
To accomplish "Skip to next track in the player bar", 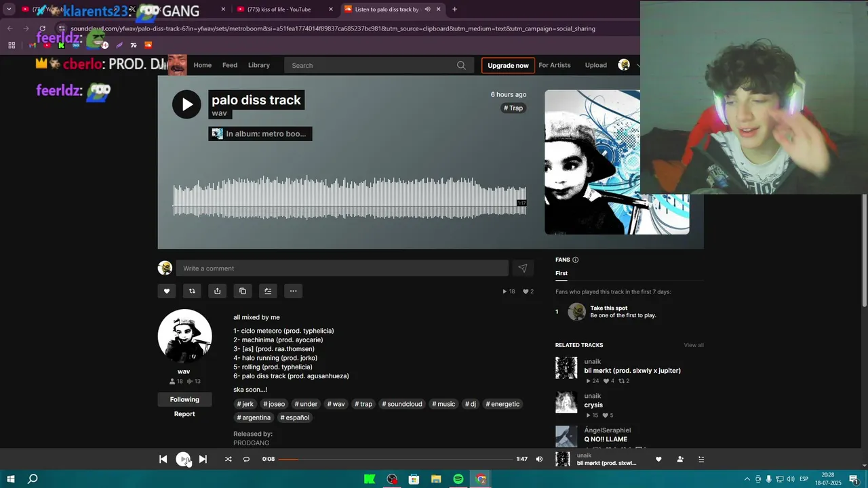I will tap(203, 459).
